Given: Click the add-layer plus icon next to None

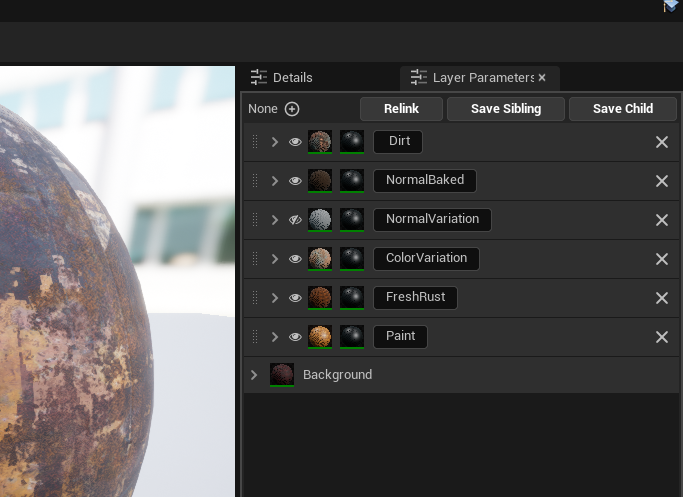Looking at the screenshot, I should (292, 109).
